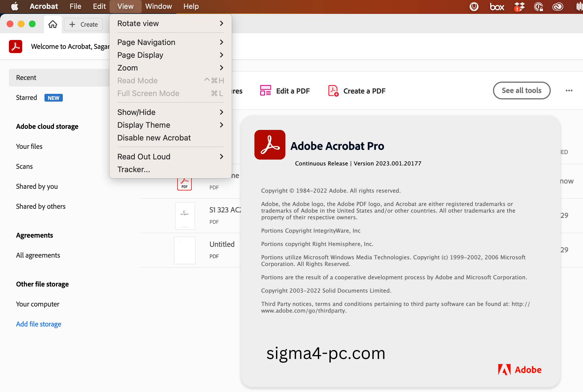This screenshot has height=392, width=583.
Task: Open the three-dot more options icon
Action: click(x=569, y=91)
